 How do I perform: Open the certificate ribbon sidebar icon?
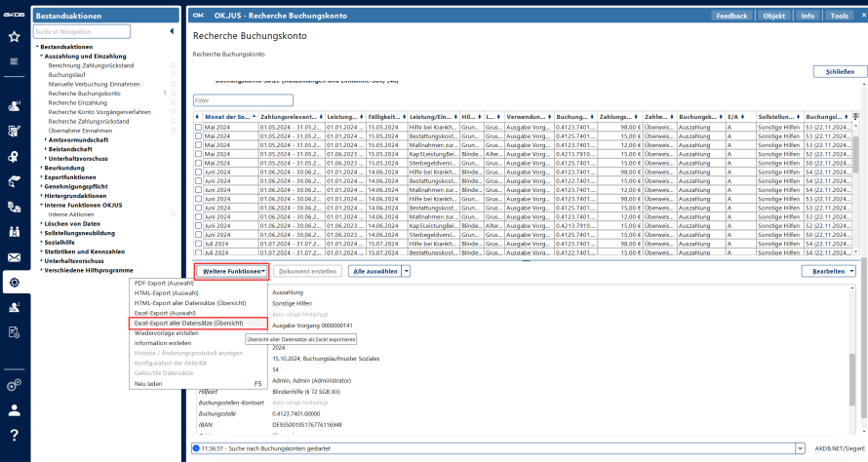click(x=15, y=157)
